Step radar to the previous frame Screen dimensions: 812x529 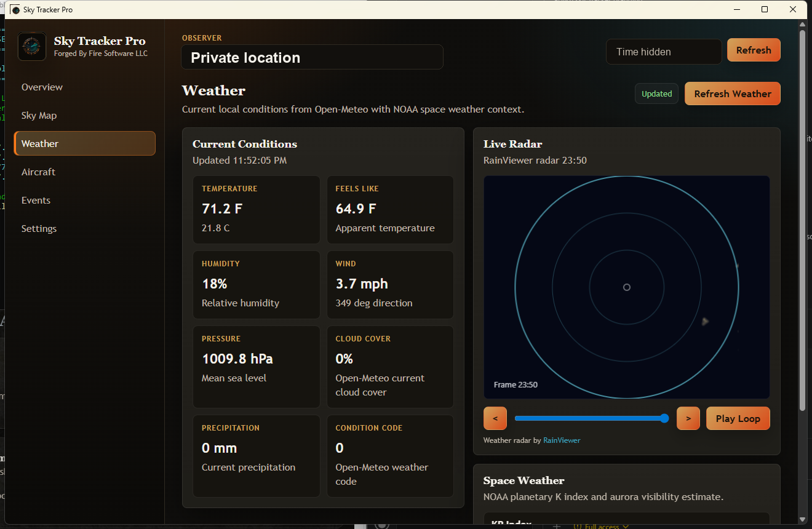[x=495, y=418]
